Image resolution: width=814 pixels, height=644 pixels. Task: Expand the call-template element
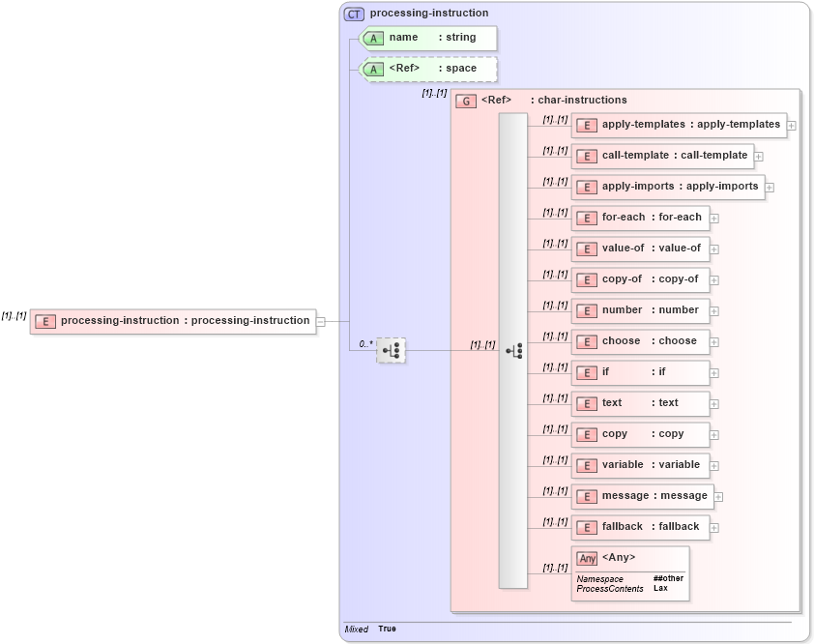(x=758, y=156)
